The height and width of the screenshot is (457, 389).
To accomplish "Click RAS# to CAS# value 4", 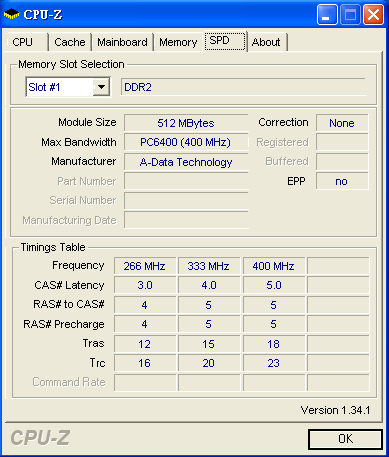I will point(145,305).
